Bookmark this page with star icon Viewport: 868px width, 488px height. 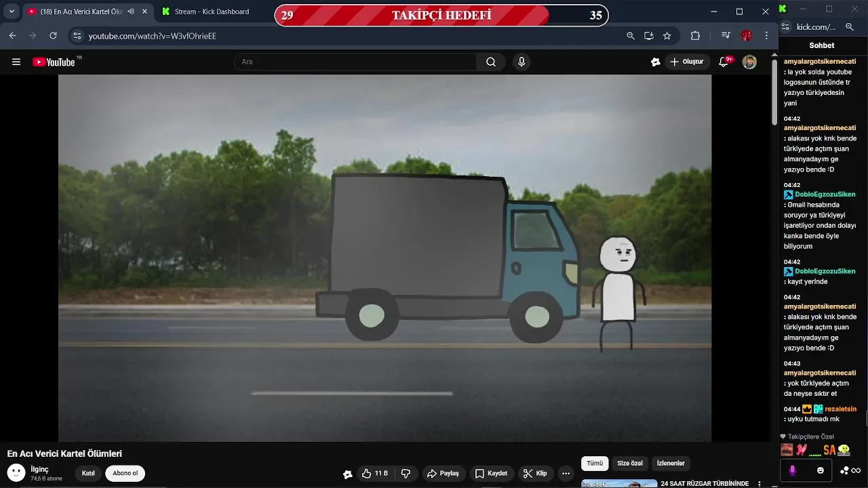(x=667, y=35)
